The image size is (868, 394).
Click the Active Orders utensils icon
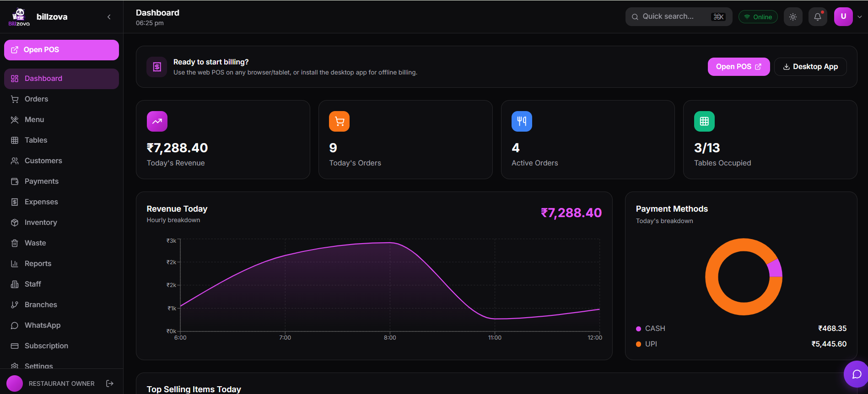click(x=522, y=122)
